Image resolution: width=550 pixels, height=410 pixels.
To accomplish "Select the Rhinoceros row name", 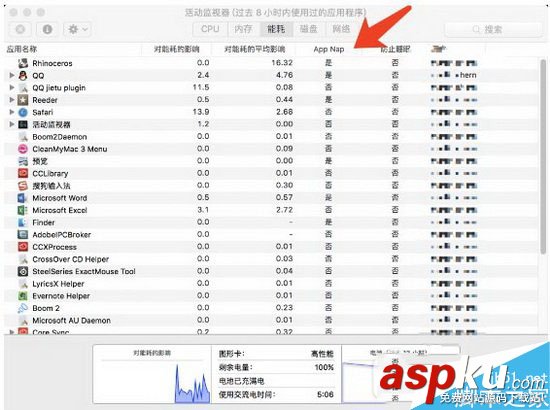I will (52, 63).
